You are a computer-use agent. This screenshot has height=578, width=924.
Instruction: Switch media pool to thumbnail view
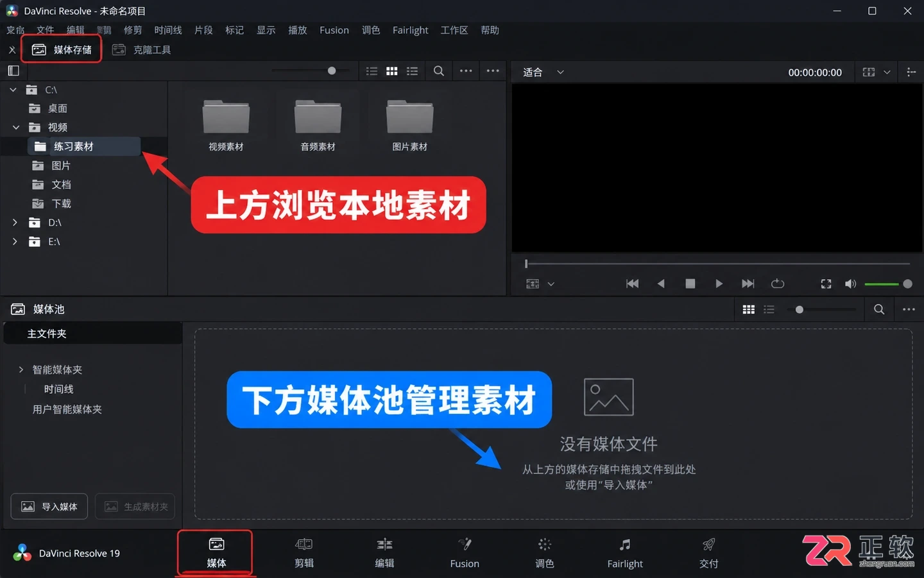click(749, 309)
